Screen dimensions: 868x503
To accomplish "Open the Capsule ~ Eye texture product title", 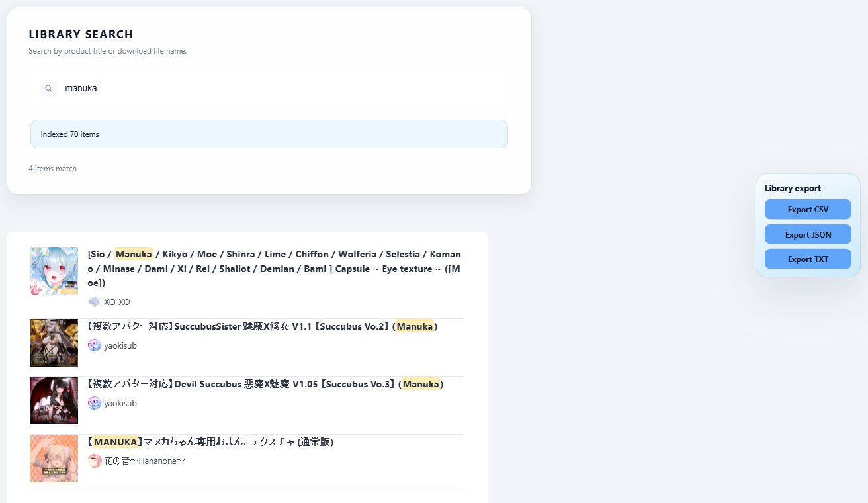I will coord(275,268).
